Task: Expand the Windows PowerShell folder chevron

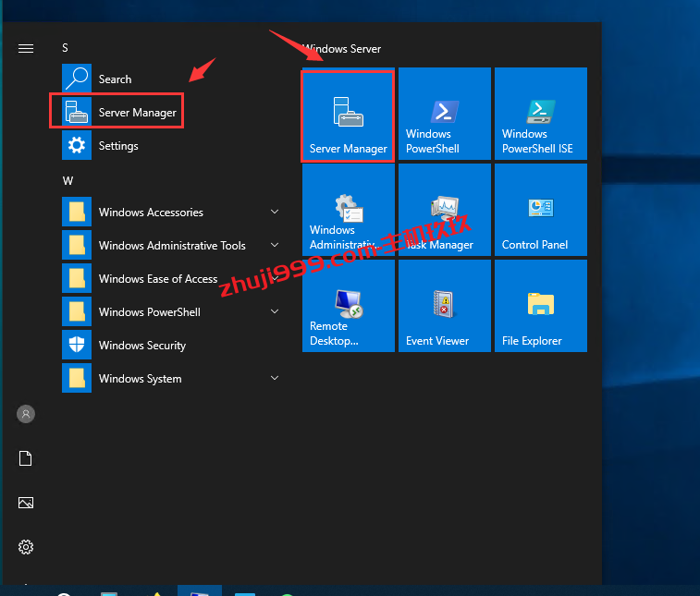Action: (275, 311)
